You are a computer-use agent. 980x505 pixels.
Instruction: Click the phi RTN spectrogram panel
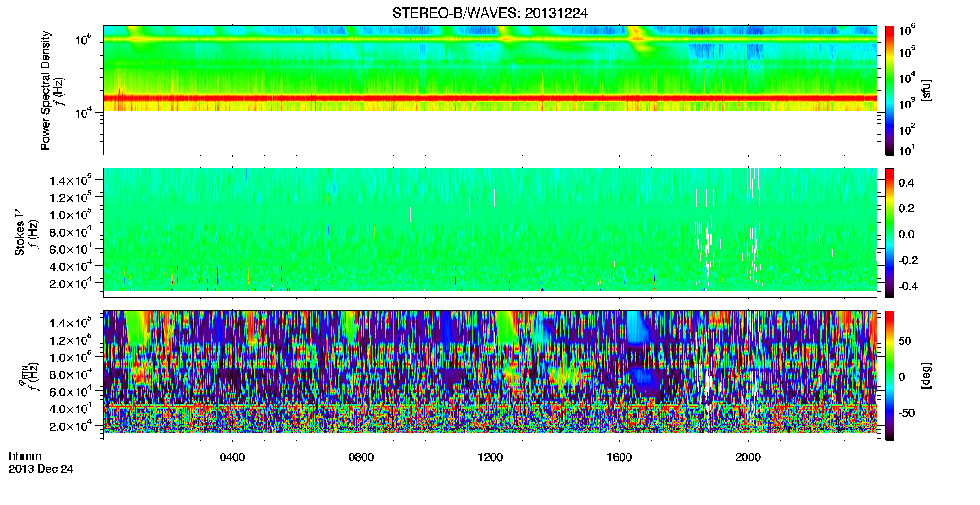(490, 375)
